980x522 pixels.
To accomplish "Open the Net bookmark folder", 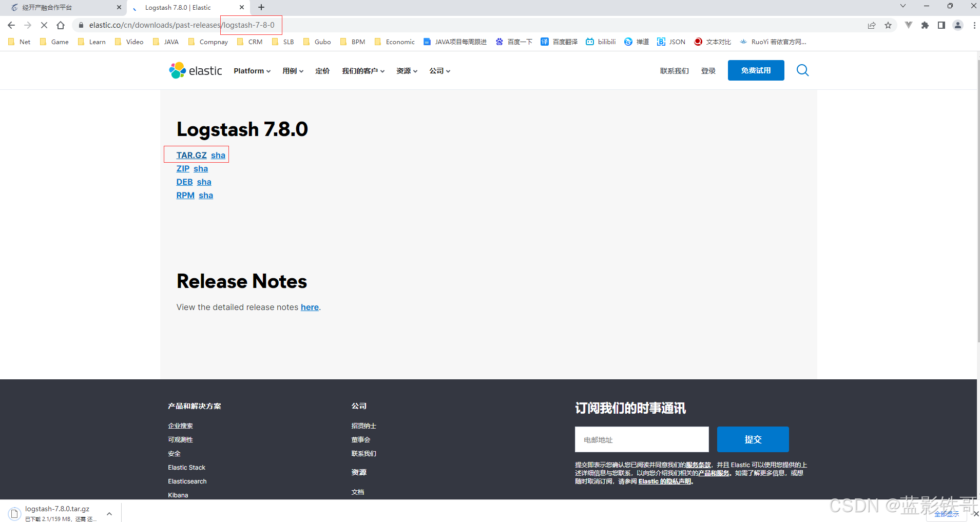I will click(x=20, y=42).
